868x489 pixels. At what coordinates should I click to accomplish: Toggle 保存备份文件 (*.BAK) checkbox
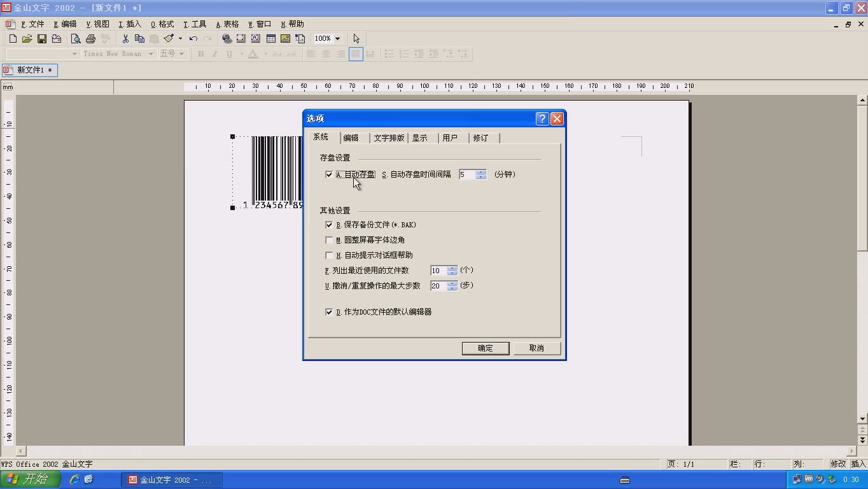tap(329, 225)
